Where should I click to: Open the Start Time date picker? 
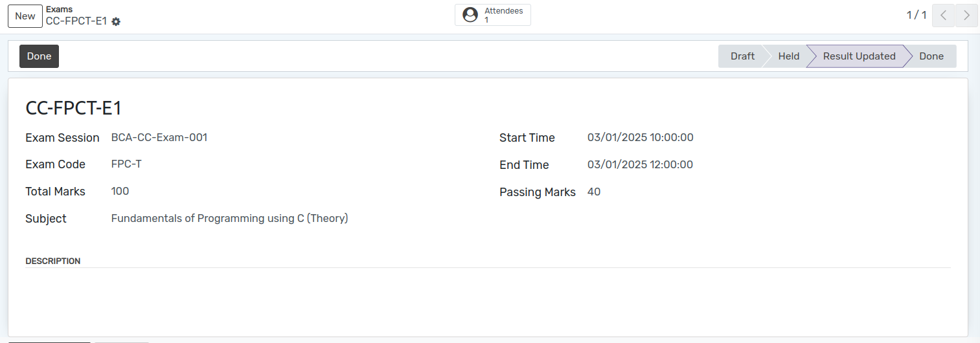click(x=641, y=138)
